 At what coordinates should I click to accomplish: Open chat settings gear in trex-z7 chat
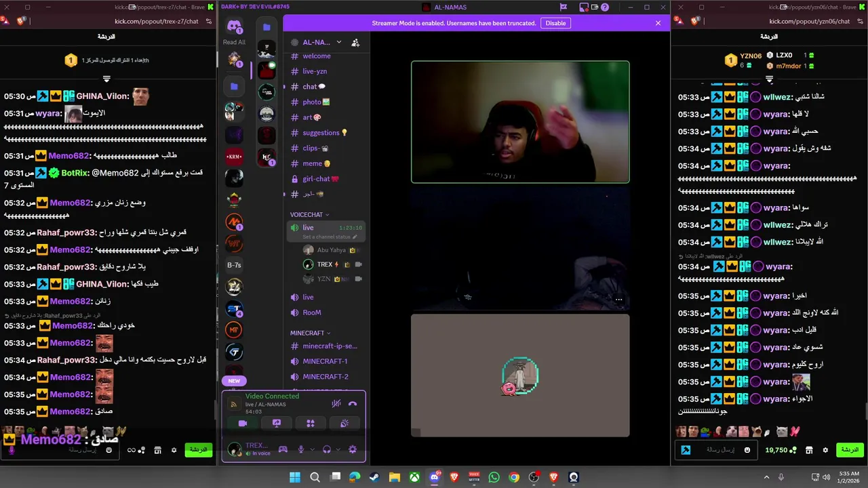174,450
